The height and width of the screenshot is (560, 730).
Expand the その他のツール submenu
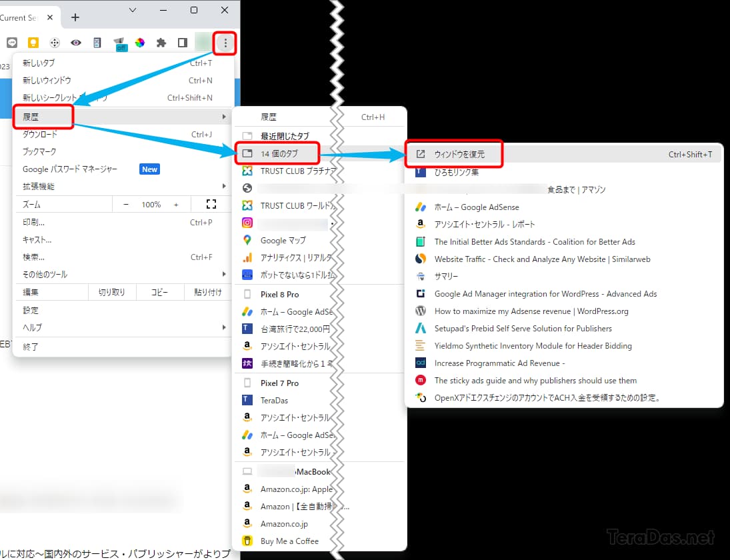[122, 275]
